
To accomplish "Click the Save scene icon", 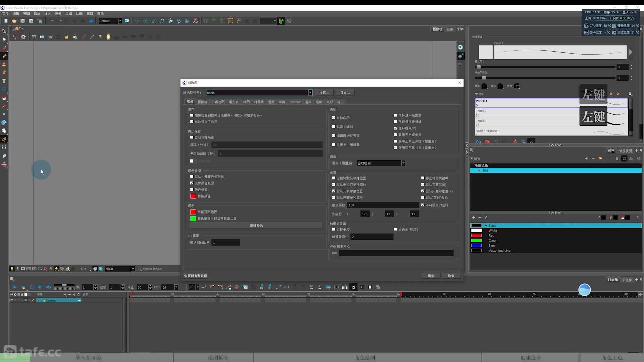I will [22, 21].
